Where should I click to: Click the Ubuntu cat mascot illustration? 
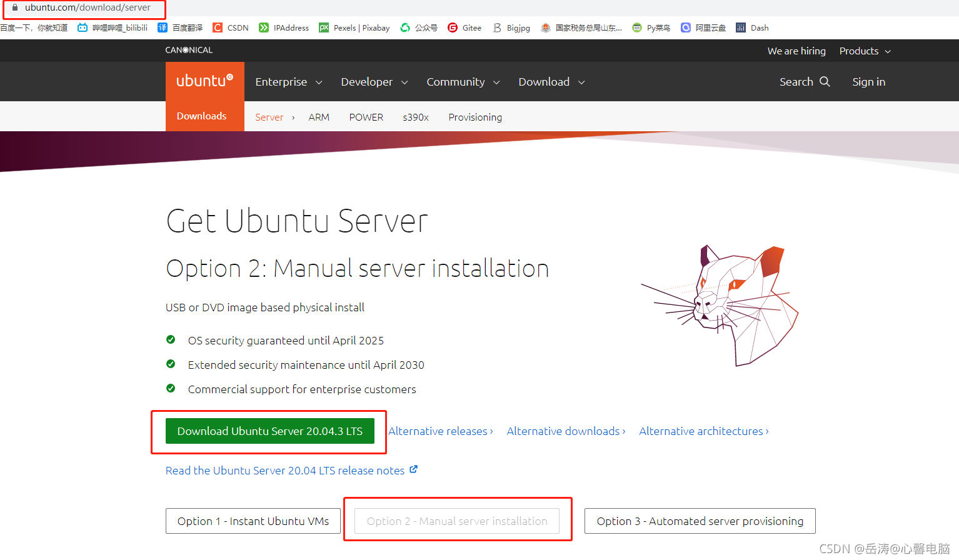pos(720,305)
